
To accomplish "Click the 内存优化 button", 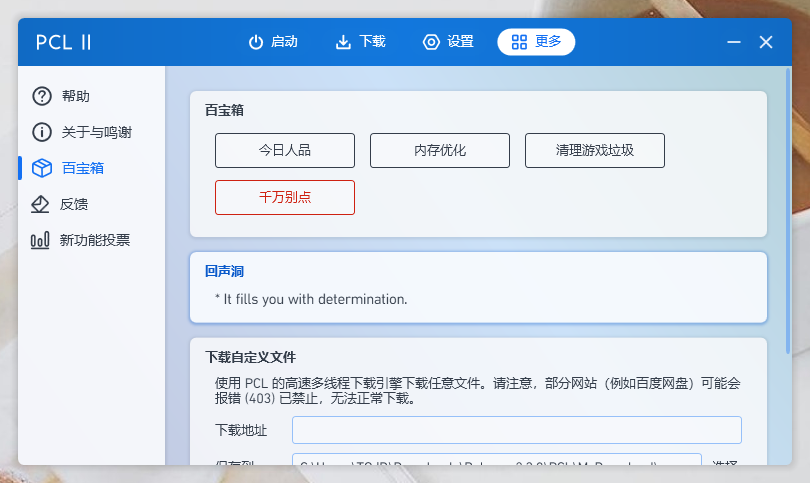I will click(440, 150).
